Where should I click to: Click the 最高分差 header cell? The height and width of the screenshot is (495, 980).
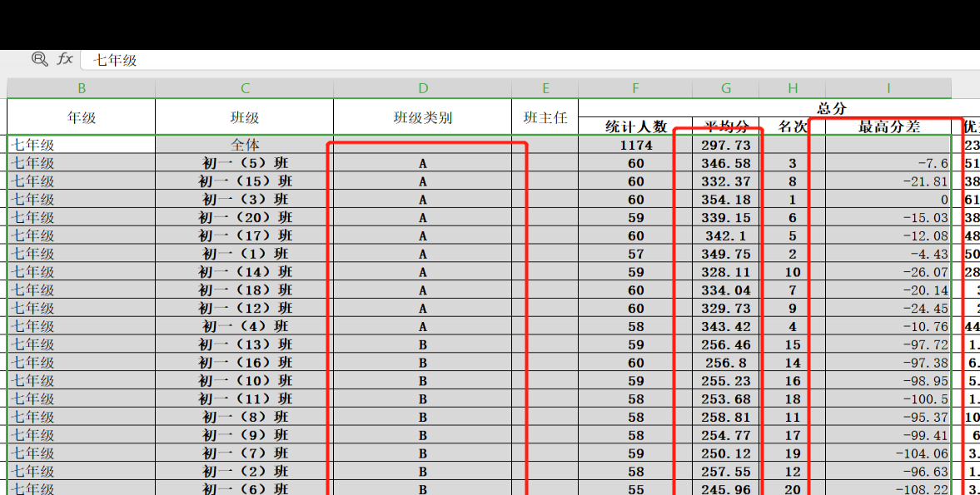[888, 126]
